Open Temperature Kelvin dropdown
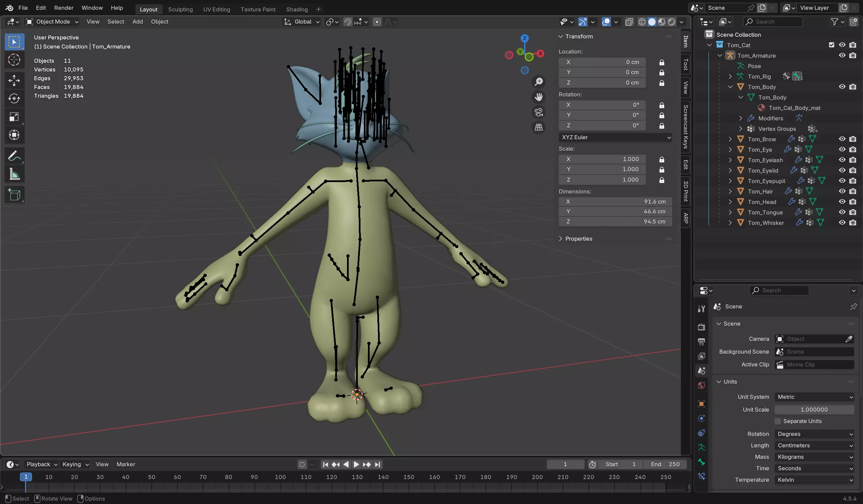This screenshot has width=863, height=504. click(814, 480)
